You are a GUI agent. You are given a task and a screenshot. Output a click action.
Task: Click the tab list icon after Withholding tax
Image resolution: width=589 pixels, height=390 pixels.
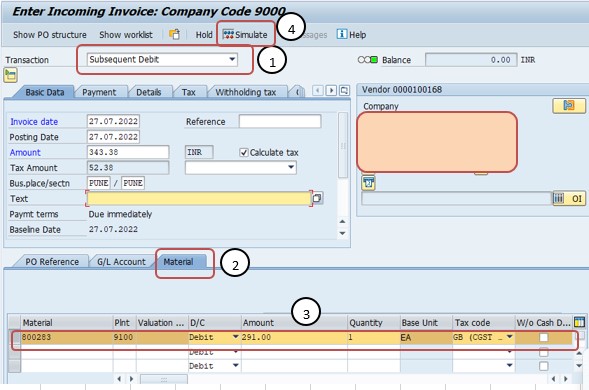344,91
